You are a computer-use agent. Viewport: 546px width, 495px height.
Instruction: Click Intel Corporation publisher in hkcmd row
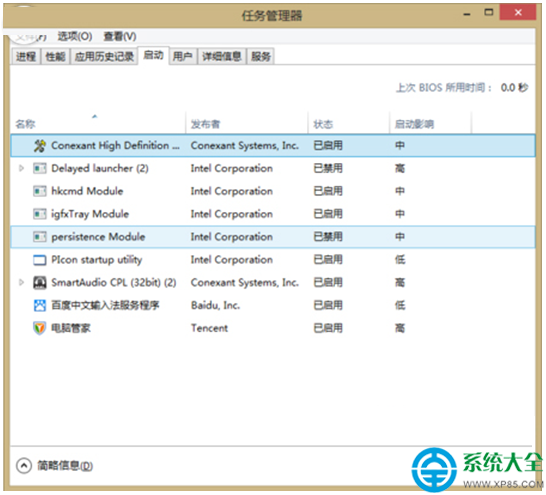pyautogui.click(x=232, y=191)
